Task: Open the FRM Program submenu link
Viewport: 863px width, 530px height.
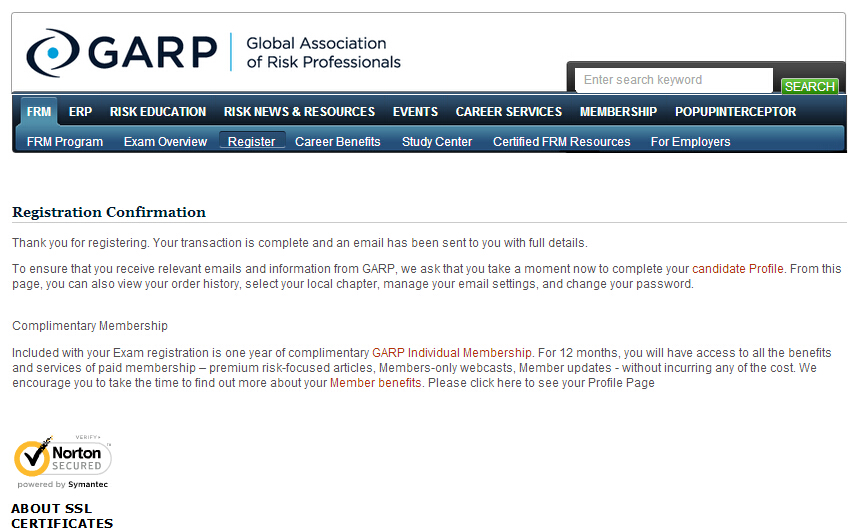Action: pos(65,142)
